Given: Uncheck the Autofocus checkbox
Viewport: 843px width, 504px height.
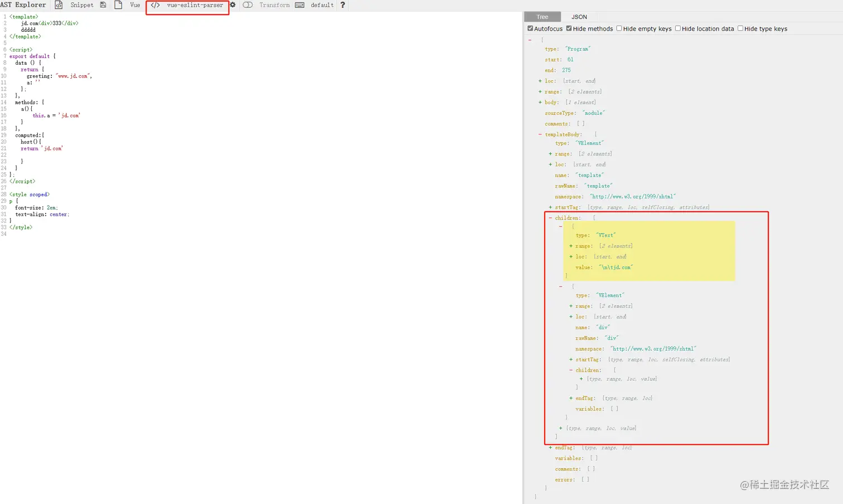Looking at the screenshot, I should click(x=530, y=28).
